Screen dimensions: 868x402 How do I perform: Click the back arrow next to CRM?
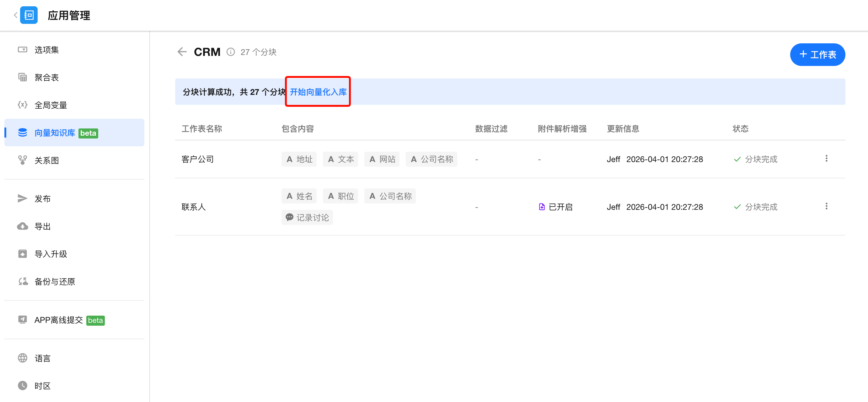pyautogui.click(x=182, y=52)
